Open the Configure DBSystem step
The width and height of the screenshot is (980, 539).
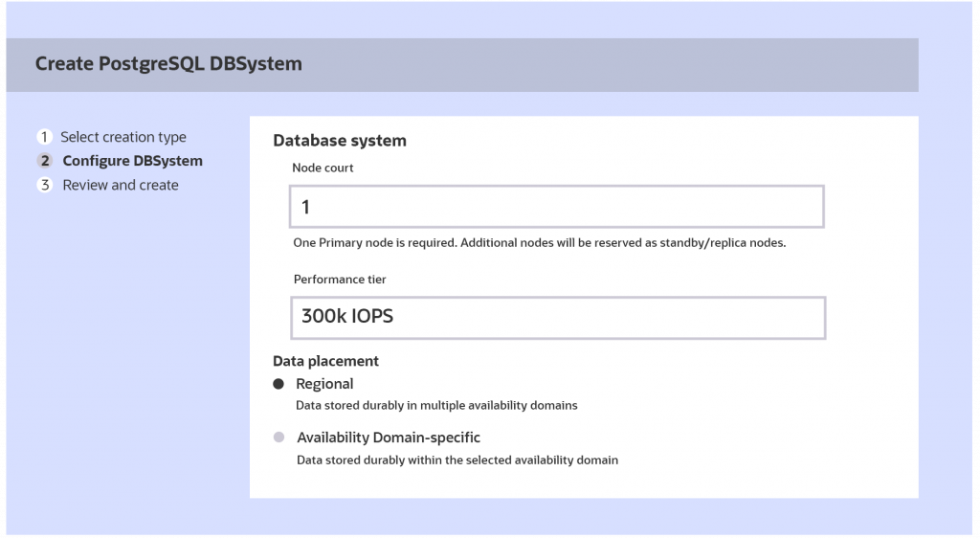pos(132,162)
